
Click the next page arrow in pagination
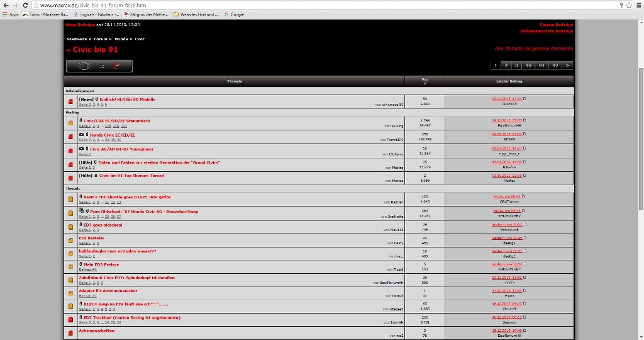[x=567, y=65]
